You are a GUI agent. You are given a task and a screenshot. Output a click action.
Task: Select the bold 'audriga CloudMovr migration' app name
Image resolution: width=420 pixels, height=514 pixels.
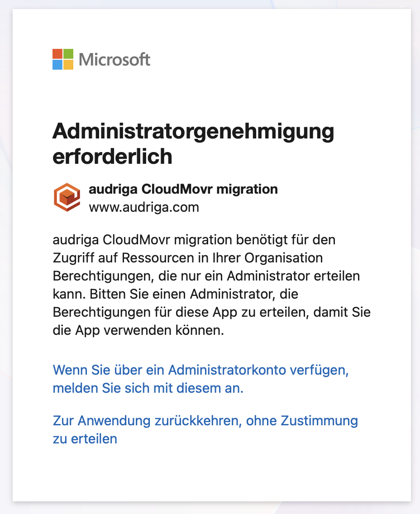[x=183, y=189]
